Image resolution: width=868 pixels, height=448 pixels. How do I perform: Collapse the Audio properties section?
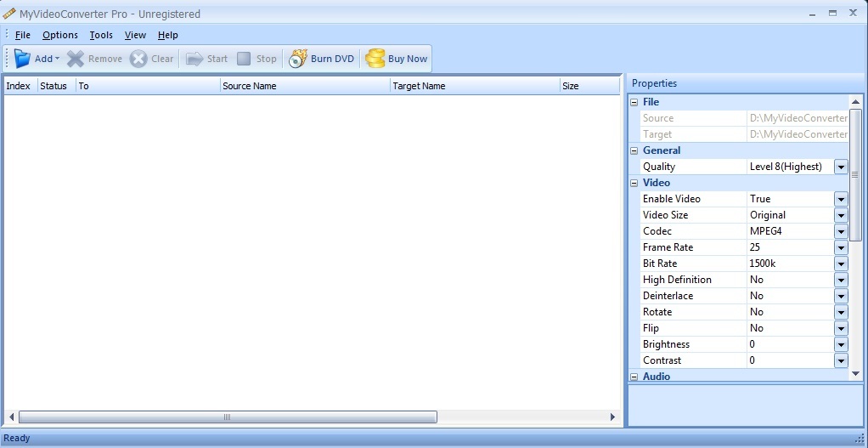(634, 377)
